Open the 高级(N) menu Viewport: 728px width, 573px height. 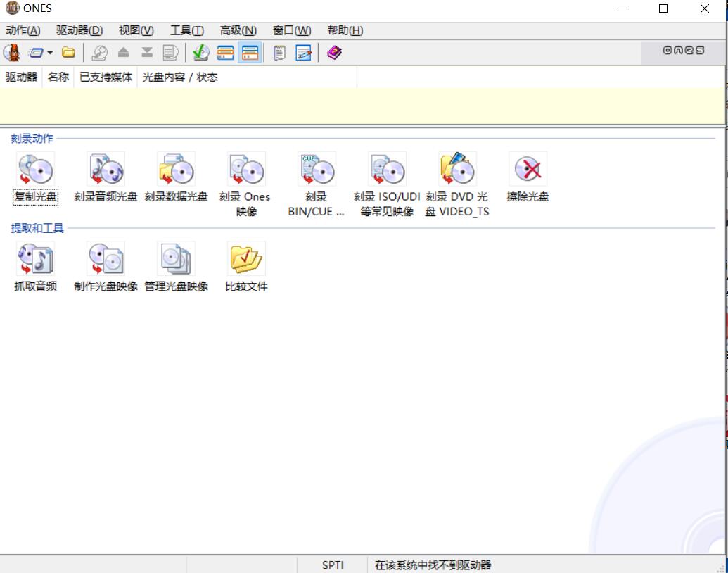pos(238,31)
